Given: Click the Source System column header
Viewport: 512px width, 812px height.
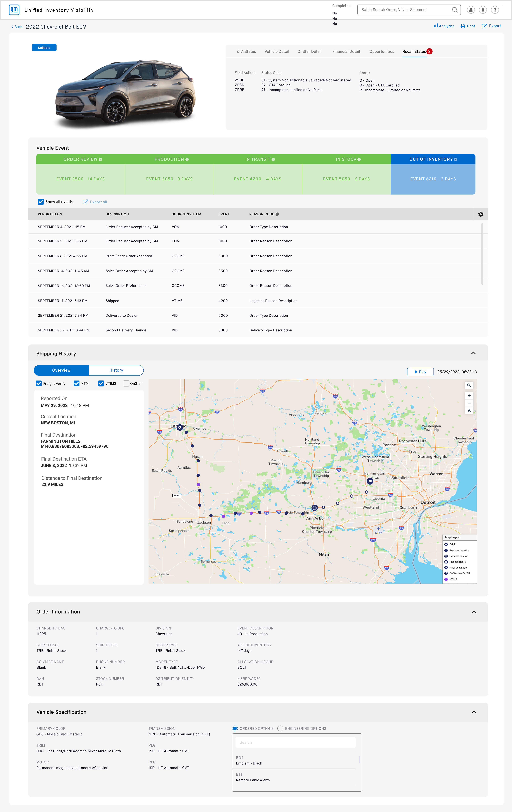Looking at the screenshot, I should pos(186,214).
